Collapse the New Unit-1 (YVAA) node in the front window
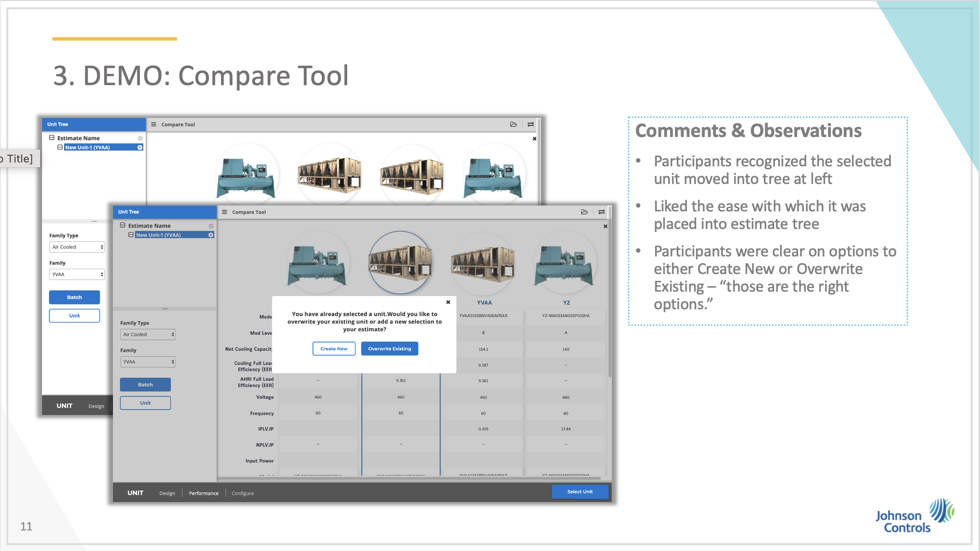This screenshot has height=551, width=980. (131, 235)
